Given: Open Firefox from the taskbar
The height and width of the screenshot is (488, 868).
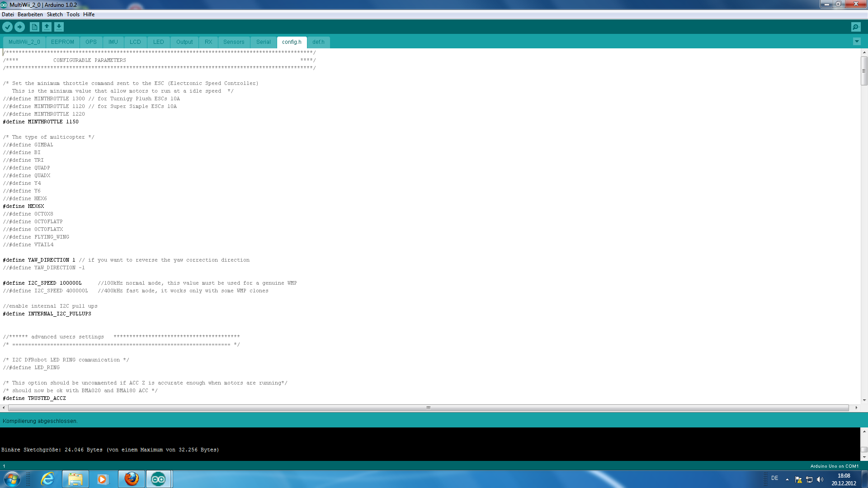Looking at the screenshot, I should coord(132,479).
